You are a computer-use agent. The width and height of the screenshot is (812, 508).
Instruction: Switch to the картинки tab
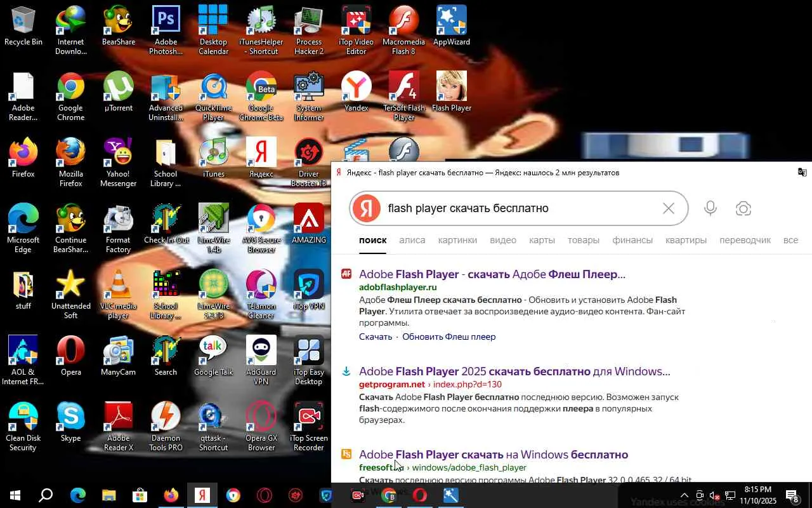457,240
